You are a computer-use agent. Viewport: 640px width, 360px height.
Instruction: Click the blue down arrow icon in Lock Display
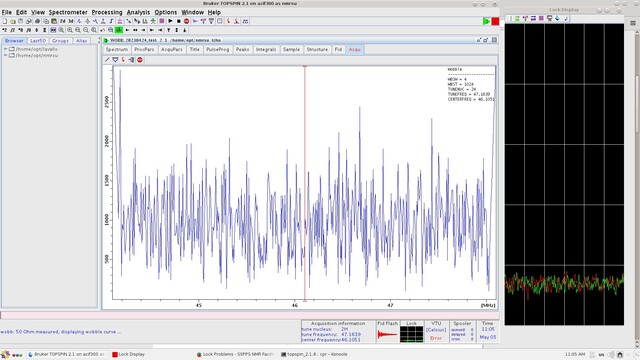[557, 18]
